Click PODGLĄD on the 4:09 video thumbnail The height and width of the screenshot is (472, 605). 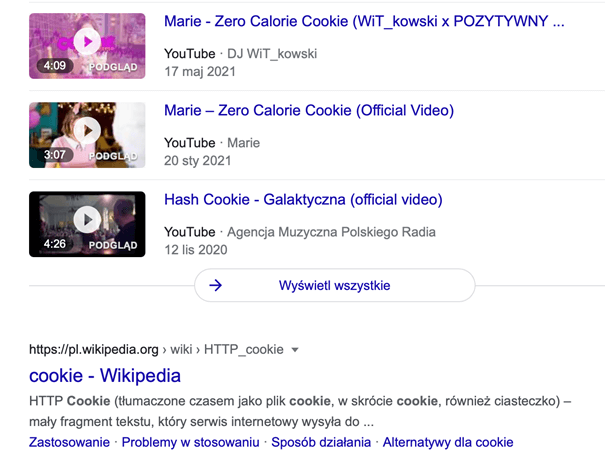click(113, 66)
